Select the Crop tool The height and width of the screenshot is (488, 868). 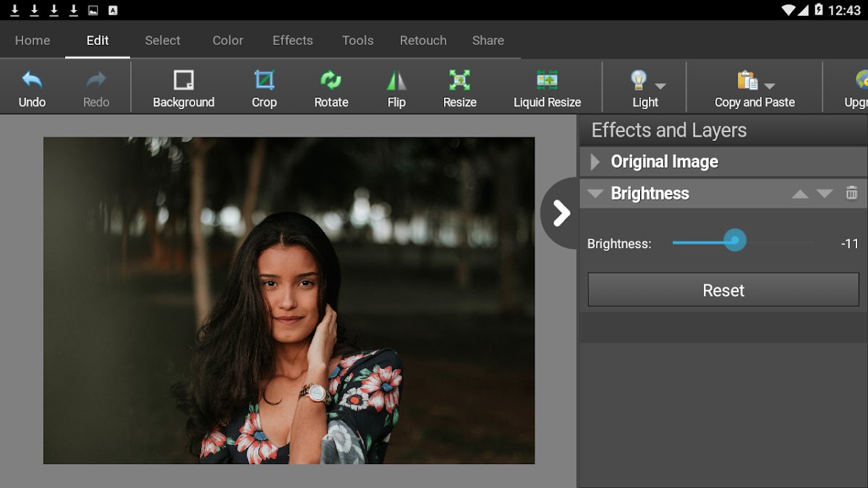(x=264, y=88)
